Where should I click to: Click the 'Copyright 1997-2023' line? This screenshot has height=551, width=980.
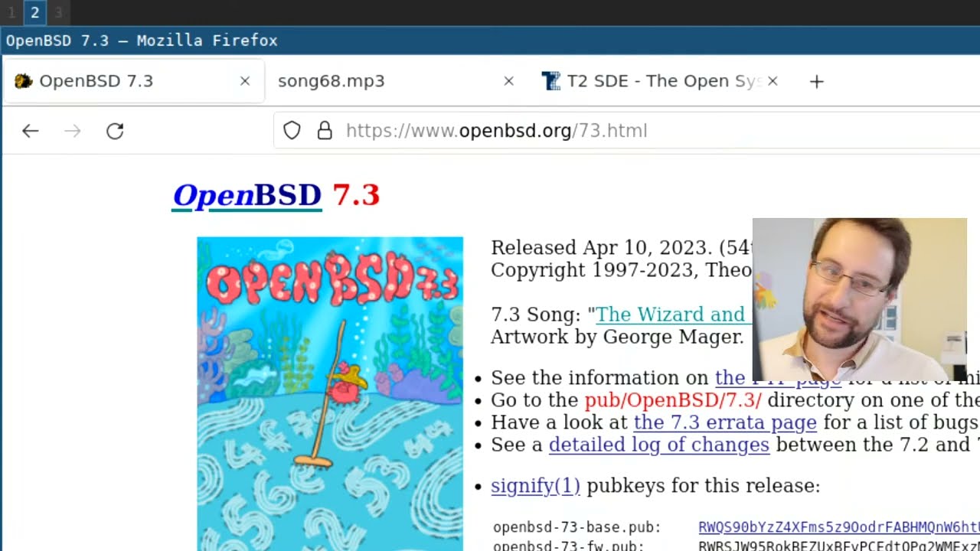621,270
